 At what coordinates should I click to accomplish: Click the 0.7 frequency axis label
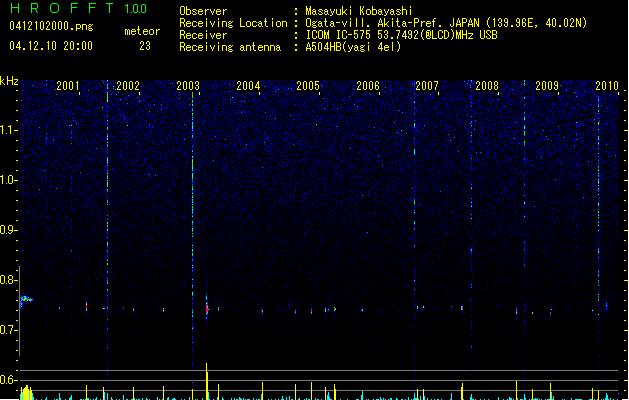tap(9, 330)
